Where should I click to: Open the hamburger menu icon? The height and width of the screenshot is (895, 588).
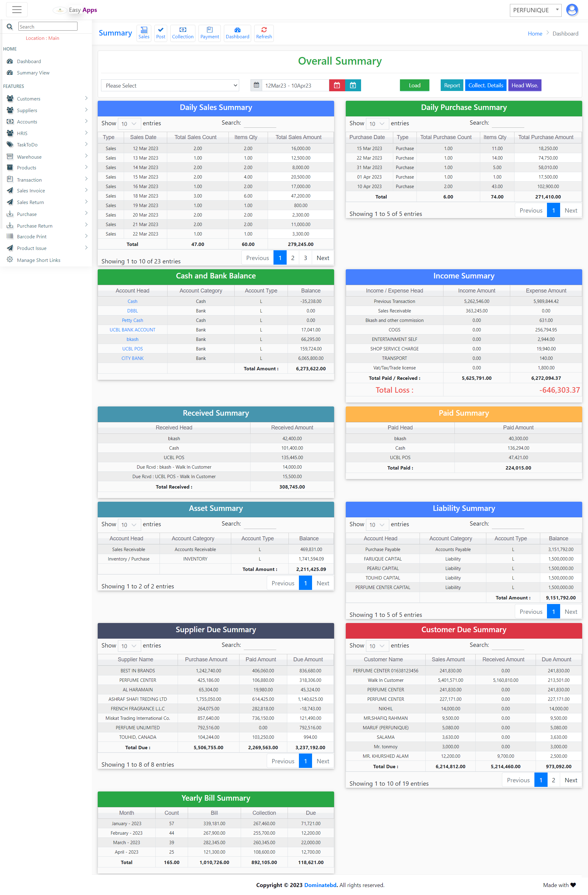coord(17,9)
